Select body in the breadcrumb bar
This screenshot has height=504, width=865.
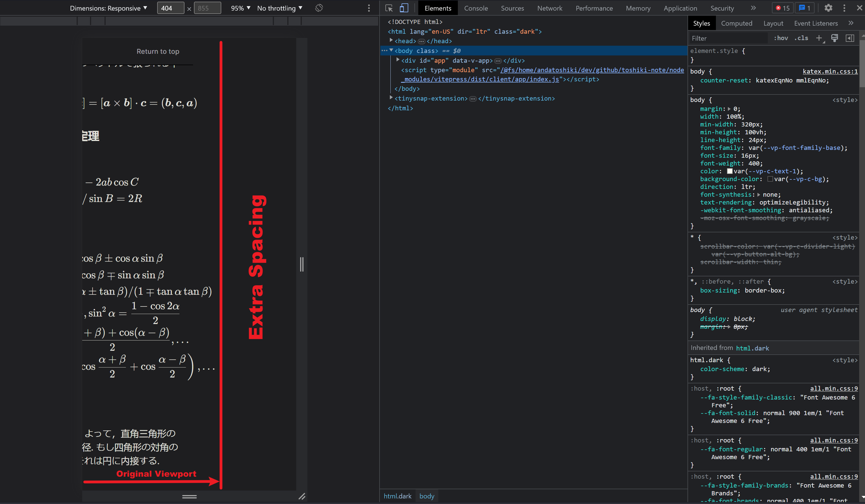427,496
